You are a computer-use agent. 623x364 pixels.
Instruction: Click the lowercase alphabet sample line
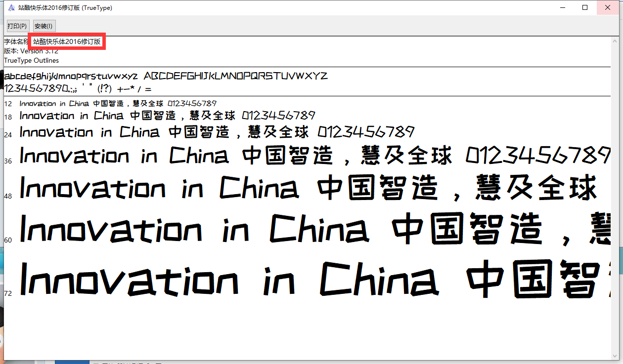coord(71,77)
